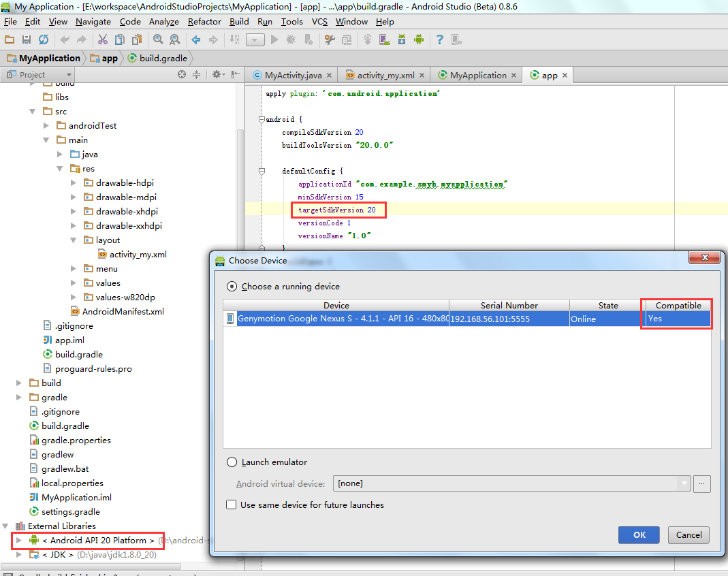Viewport: 728px width, 576px height.
Task: Collapse the layout folder
Action: point(74,240)
